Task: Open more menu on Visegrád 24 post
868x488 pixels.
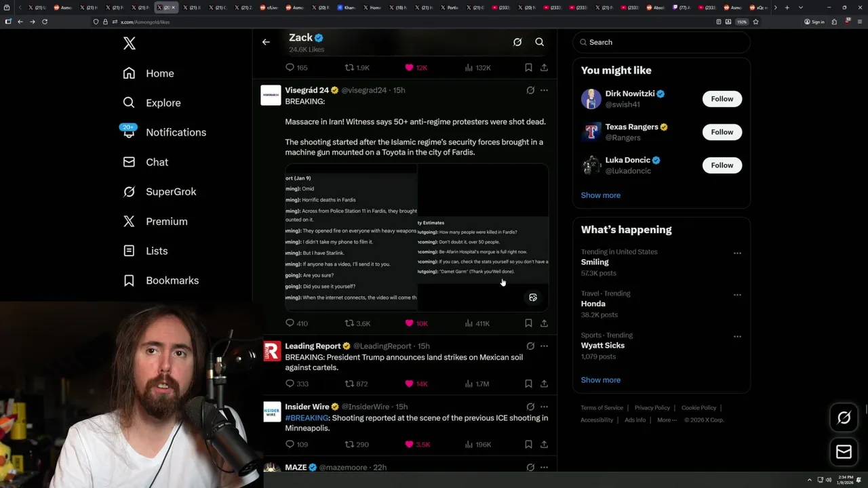Action: coord(544,90)
